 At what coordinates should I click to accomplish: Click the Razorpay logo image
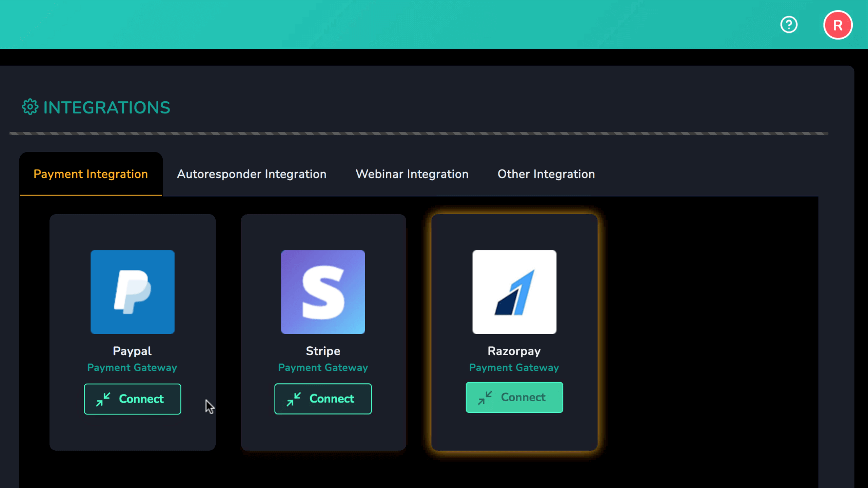pyautogui.click(x=514, y=292)
